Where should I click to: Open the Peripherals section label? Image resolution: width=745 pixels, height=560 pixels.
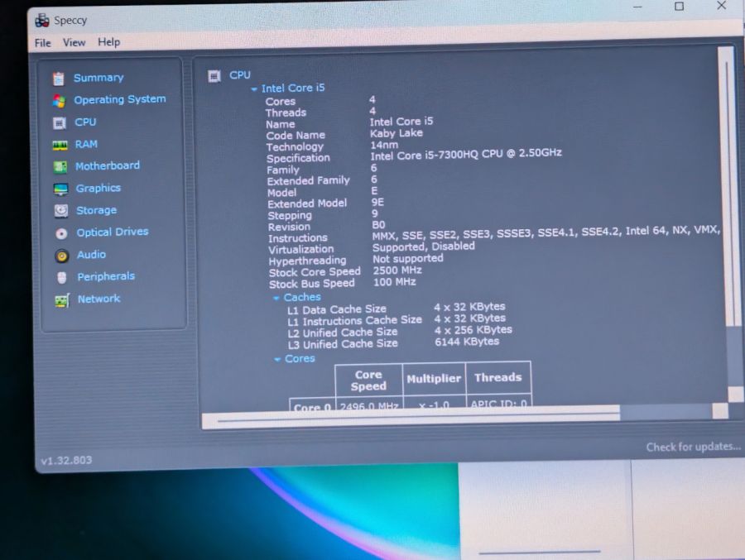106,276
